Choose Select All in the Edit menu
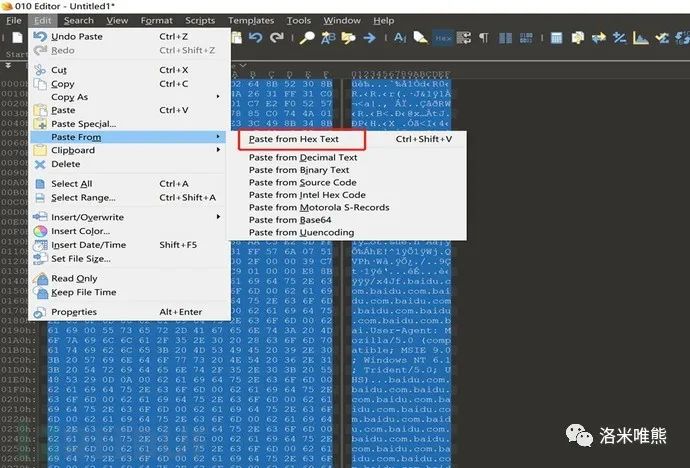 pos(129,184)
